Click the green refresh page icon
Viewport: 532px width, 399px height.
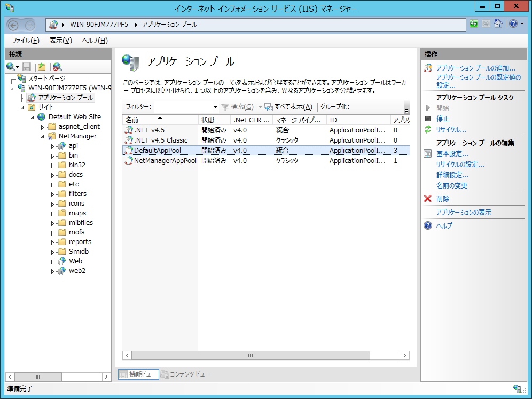click(474, 24)
